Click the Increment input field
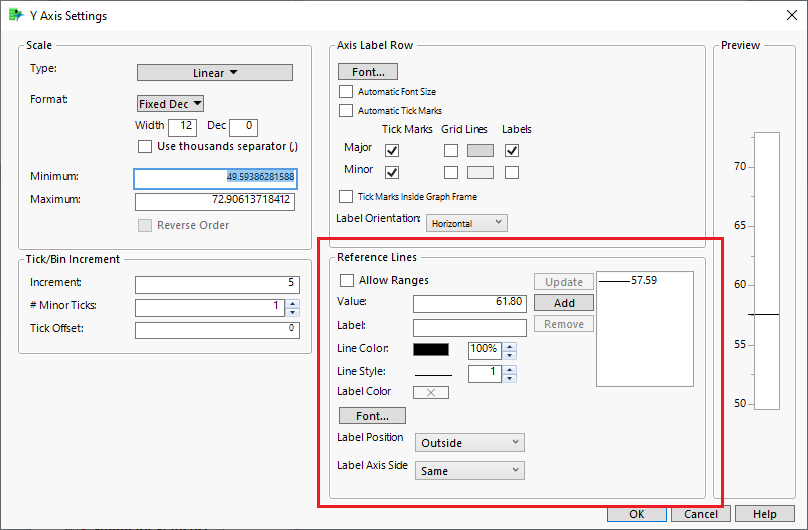Viewport: 808px width, 530px height. click(x=217, y=284)
